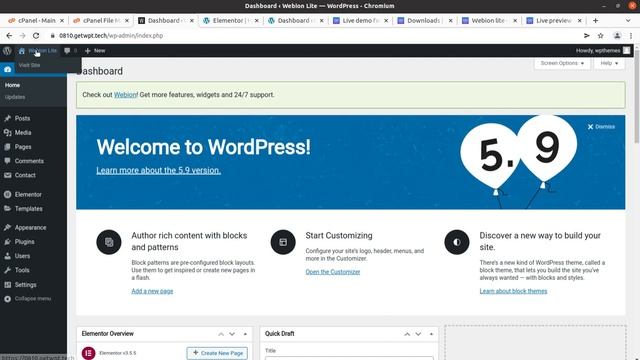Click the Templates folder icon
Screen dimensions: 640x360
pos(7,209)
